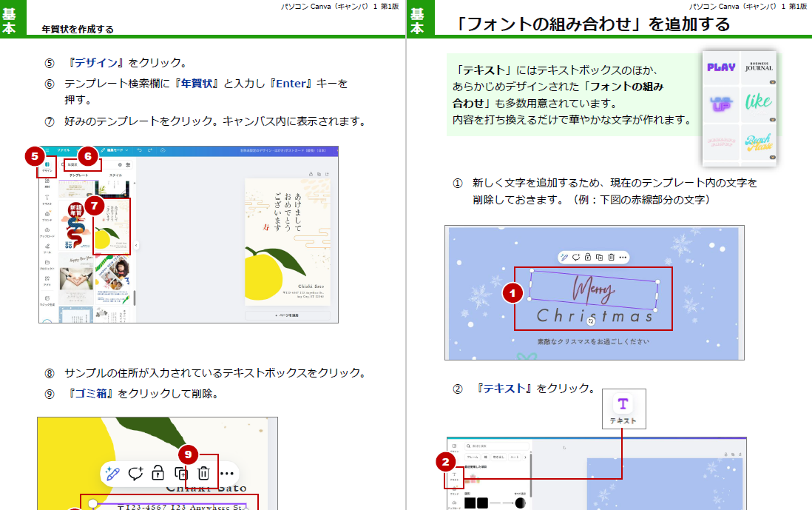Click the lock page icon above the New Year card
This screenshot has height=510, width=812.
tap(311, 174)
